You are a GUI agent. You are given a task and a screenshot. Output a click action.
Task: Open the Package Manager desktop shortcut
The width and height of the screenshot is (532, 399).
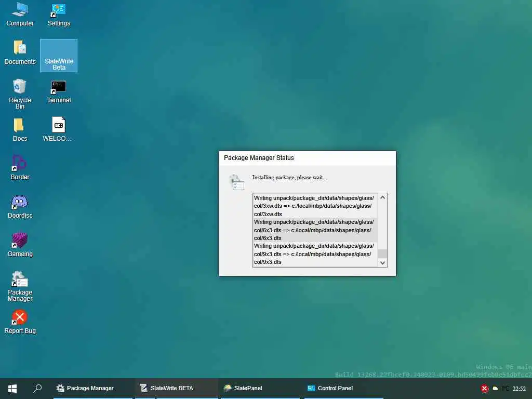click(x=20, y=286)
